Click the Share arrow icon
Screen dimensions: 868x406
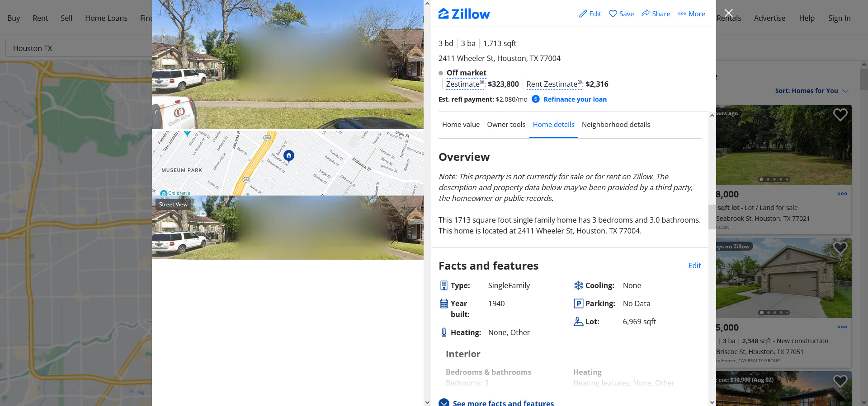(646, 14)
